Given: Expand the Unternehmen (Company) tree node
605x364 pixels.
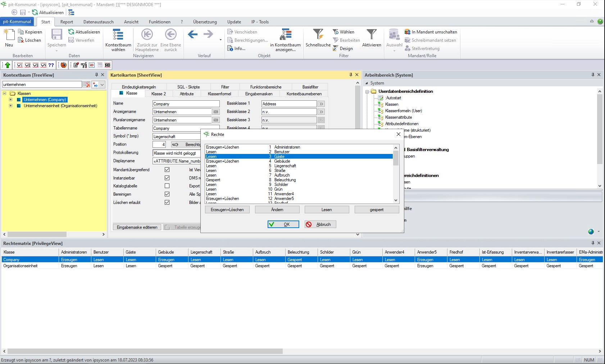Looking at the screenshot, I should pos(10,100).
